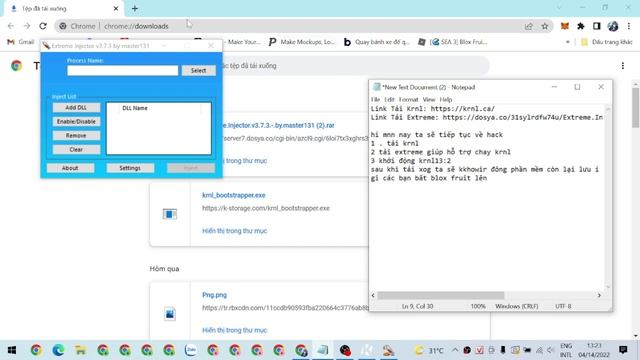This screenshot has width=640, height=360.
Task: Open Notepad Help menu
Action: click(x=446, y=99)
